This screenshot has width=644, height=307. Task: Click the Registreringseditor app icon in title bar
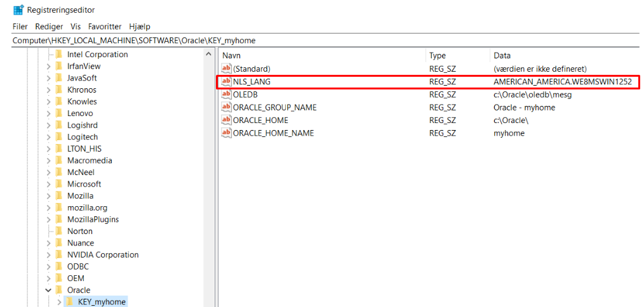18,10
